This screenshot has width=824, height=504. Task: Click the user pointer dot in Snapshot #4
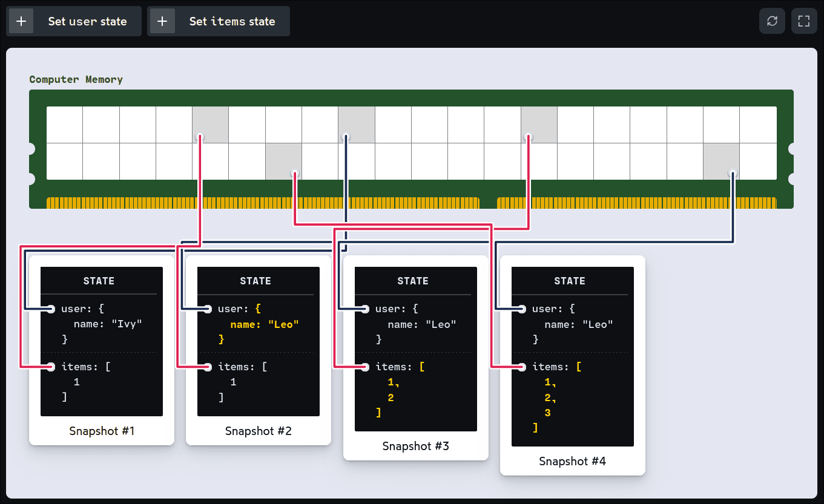(x=522, y=309)
